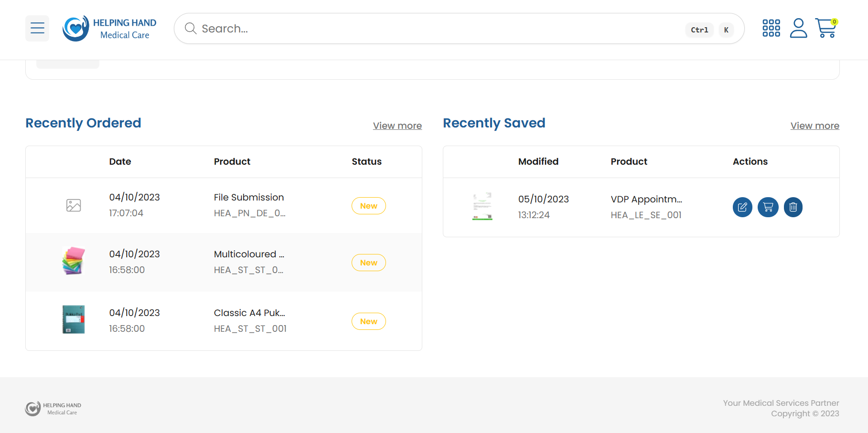Click the VDP Appointment document thumbnail

pyautogui.click(x=482, y=206)
